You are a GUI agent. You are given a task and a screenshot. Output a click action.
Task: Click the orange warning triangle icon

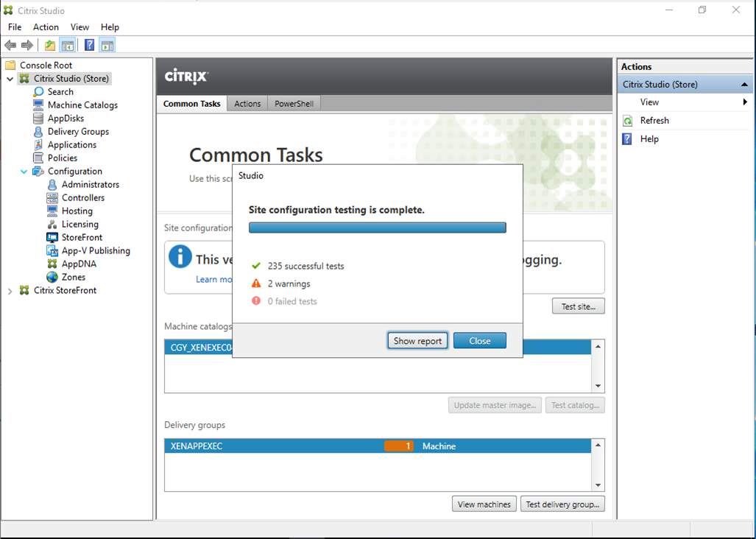click(256, 283)
